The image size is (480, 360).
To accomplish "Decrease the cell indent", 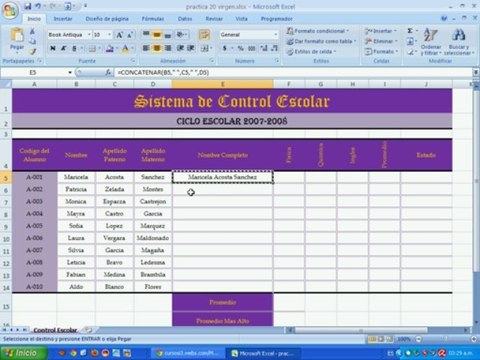I will click(180, 48).
